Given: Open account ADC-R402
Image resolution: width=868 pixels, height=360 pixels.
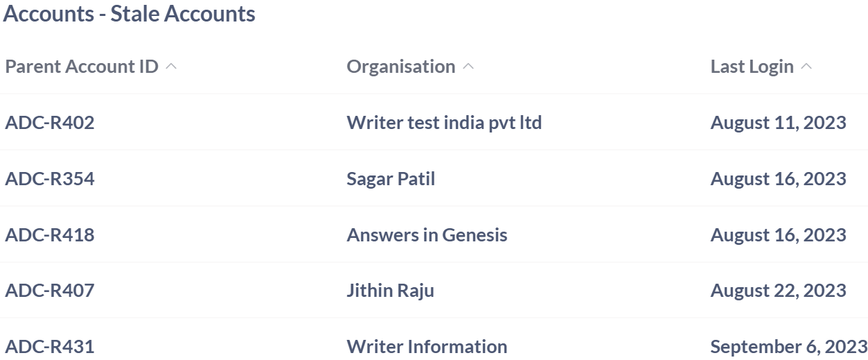Looking at the screenshot, I should [x=50, y=123].
